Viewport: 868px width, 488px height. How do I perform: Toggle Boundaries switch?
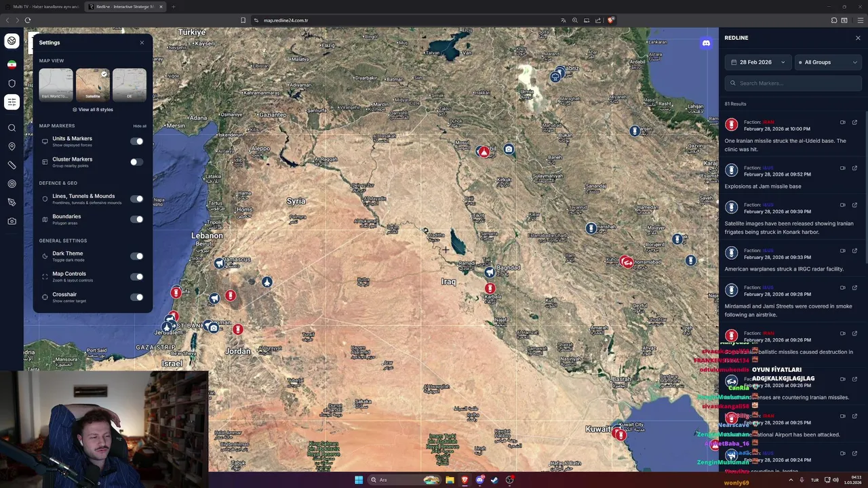pyautogui.click(x=136, y=219)
